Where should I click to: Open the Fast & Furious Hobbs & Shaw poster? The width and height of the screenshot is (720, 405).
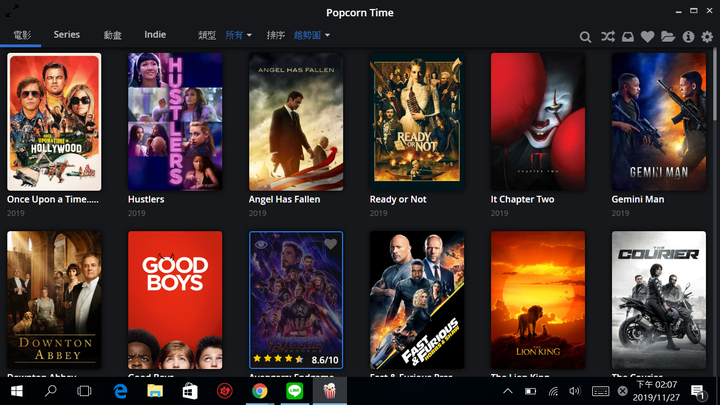(x=417, y=300)
